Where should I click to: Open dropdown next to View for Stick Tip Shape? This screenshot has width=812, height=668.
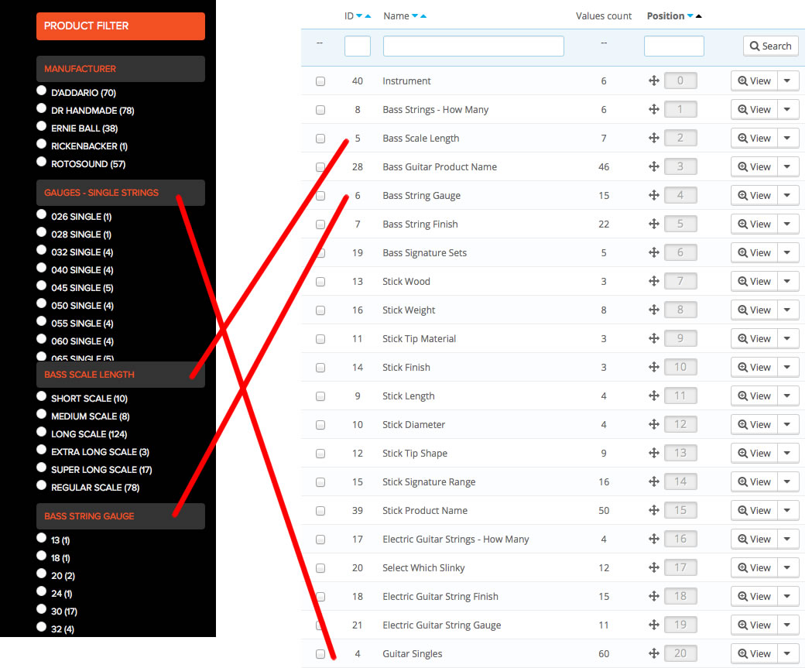pyautogui.click(x=788, y=453)
